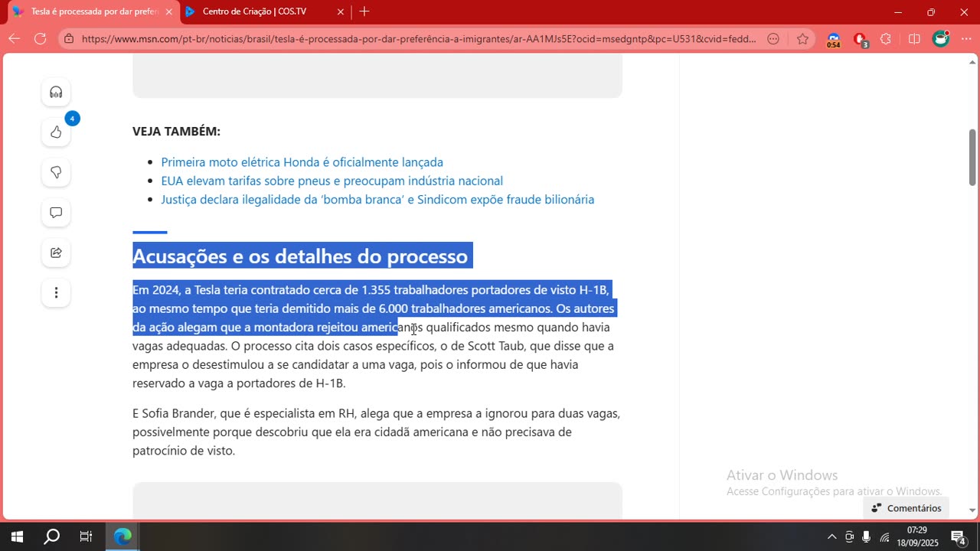Go back with browser back arrow
The image size is (980, 551).
15,38
